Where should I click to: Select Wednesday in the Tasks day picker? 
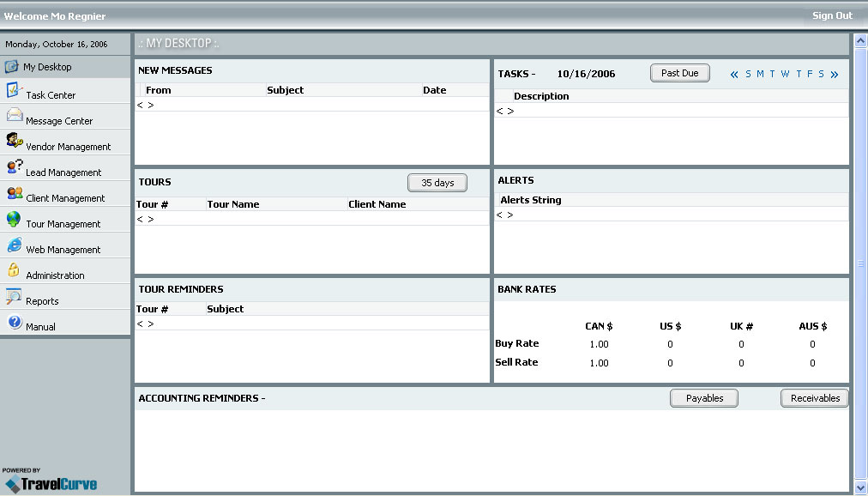[785, 75]
